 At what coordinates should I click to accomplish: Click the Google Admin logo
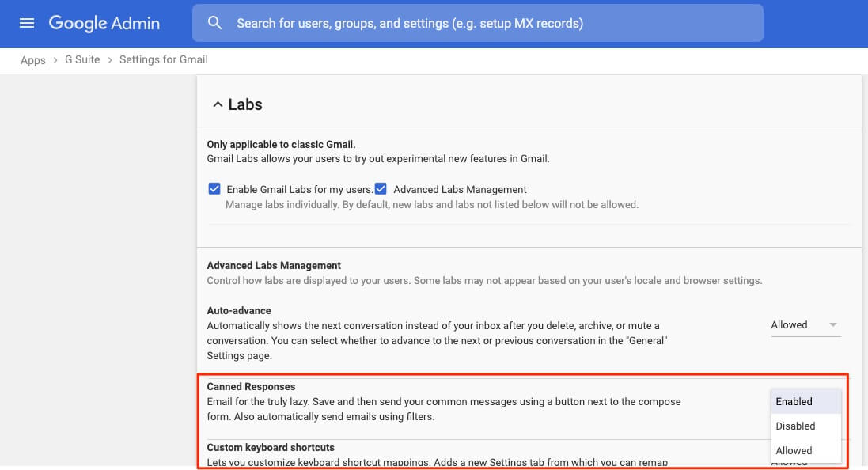tap(104, 23)
